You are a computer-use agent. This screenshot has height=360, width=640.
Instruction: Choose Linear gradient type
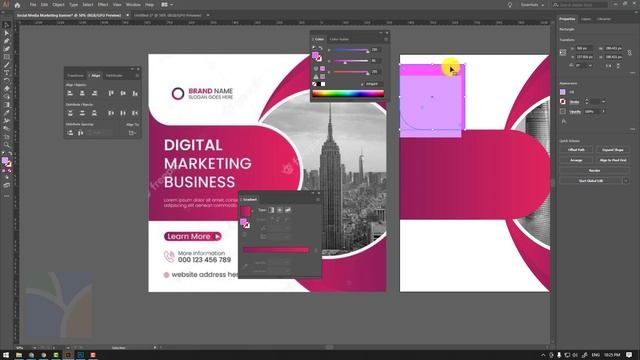pyautogui.click(x=271, y=210)
